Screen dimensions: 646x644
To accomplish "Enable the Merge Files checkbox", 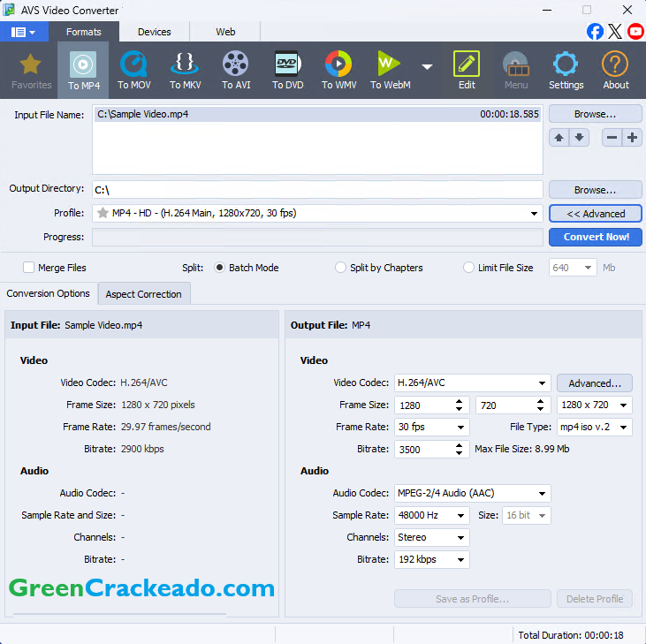I will [x=28, y=268].
